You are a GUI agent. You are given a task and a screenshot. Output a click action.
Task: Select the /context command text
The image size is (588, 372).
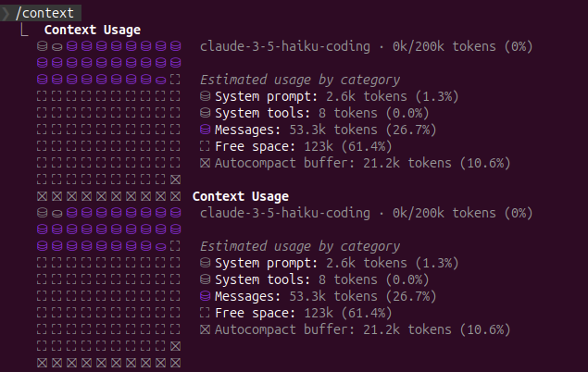[x=45, y=13]
